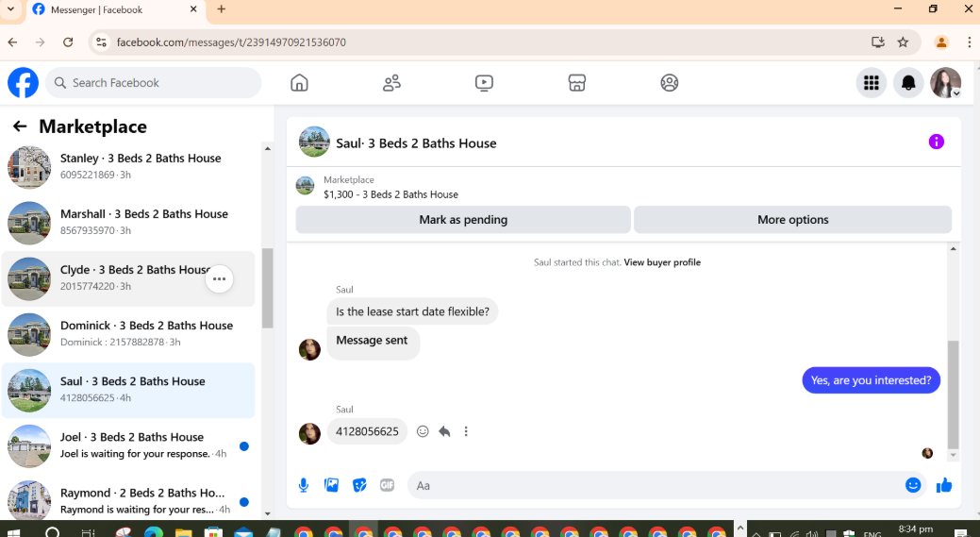Image resolution: width=980 pixels, height=537 pixels.
Task: Click the address bar URL
Action: [231, 42]
